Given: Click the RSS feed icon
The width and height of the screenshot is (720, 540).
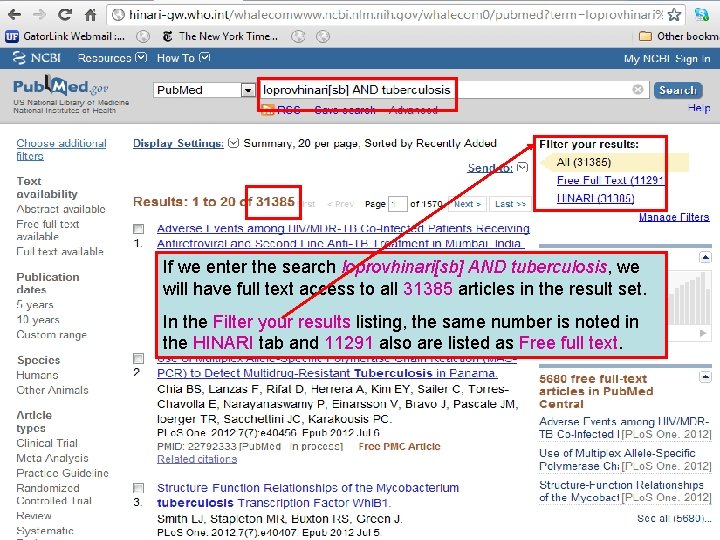Looking at the screenshot, I should (267, 110).
